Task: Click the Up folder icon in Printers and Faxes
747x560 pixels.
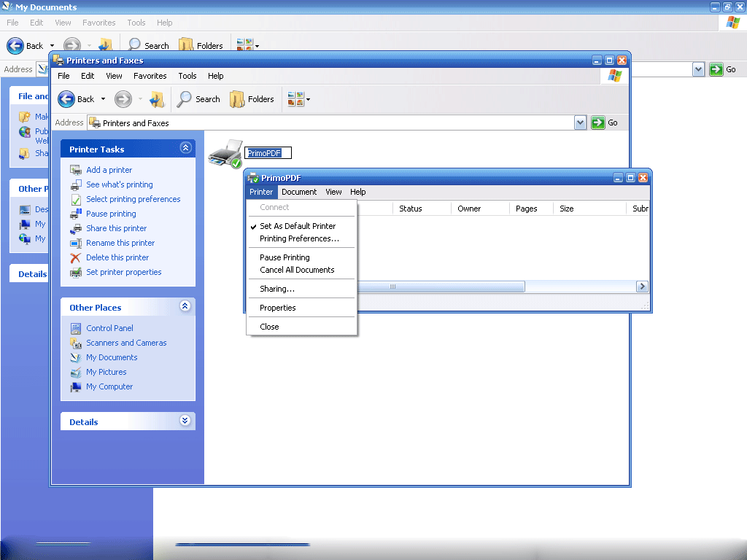Action: [157, 99]
